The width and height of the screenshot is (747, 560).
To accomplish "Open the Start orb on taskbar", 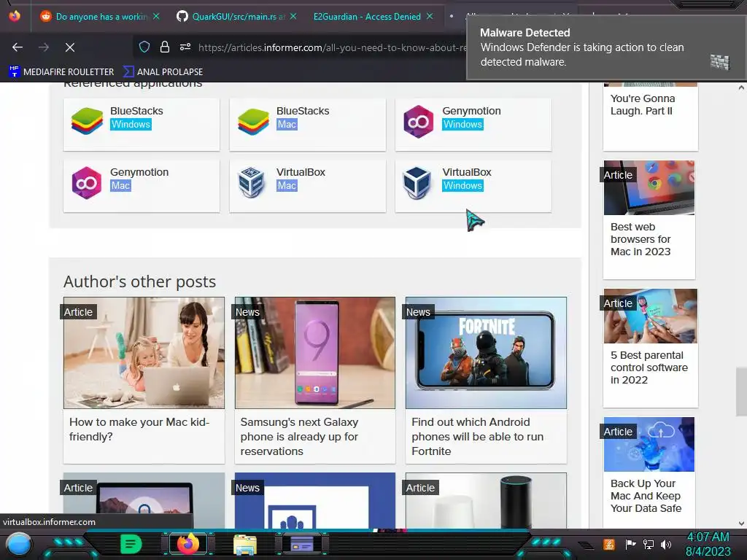I will [x=18, y=545].
